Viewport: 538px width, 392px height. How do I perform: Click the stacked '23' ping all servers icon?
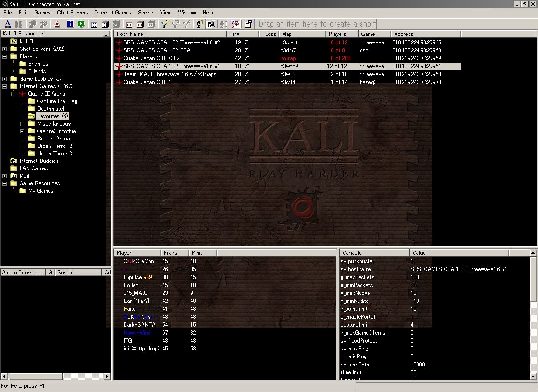click(x=106, y=24)
